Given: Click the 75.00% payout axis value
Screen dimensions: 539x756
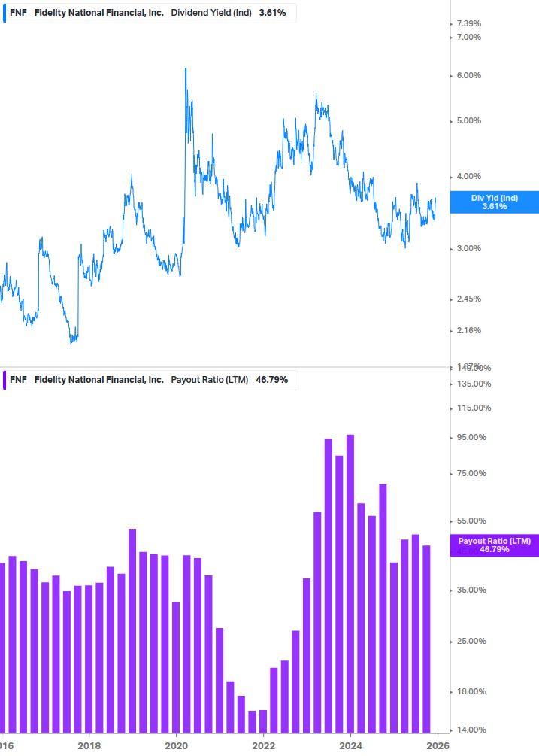Looking at the screenshot, I should click(471, 474).
